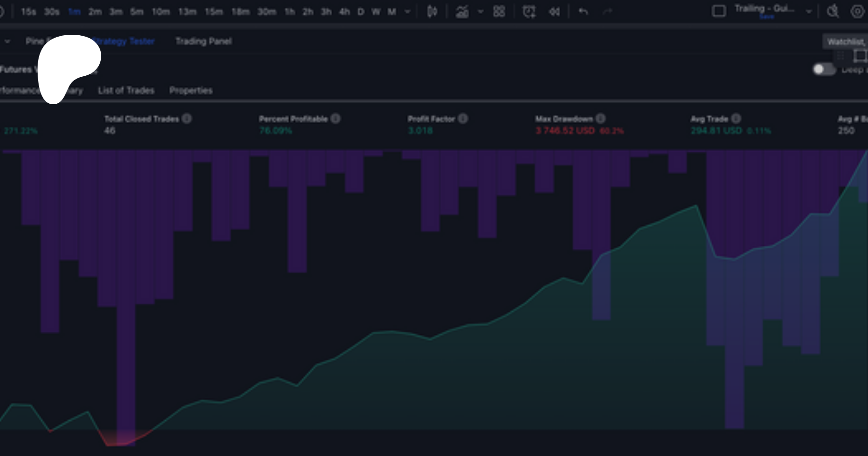The image size is (868, 456).
Task: Open indicator templates grid icon
Action: point(499,12)
